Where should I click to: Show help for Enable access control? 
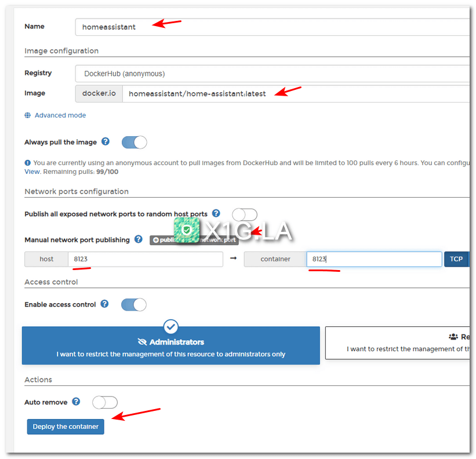click(104, 304)
